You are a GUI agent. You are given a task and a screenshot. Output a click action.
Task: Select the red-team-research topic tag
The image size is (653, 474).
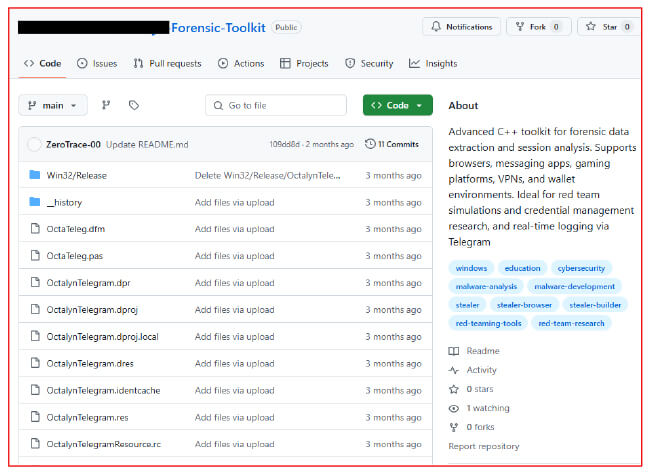pos(571,323)
